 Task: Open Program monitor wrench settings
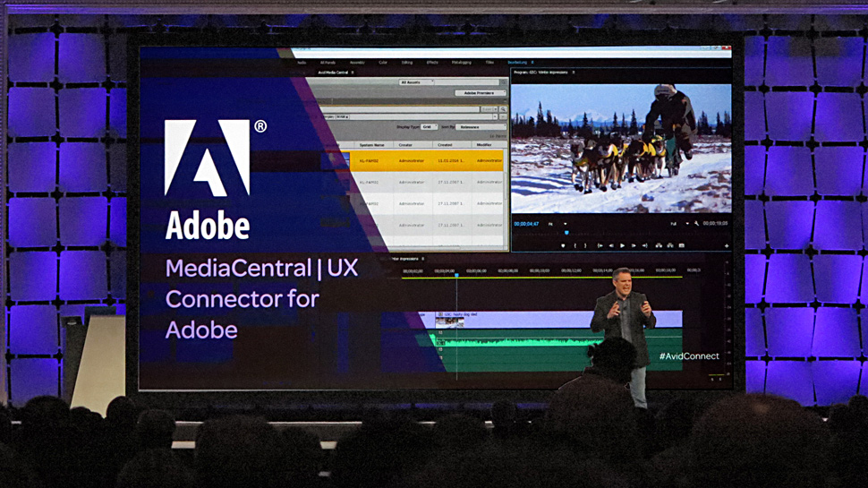(696, 224)
